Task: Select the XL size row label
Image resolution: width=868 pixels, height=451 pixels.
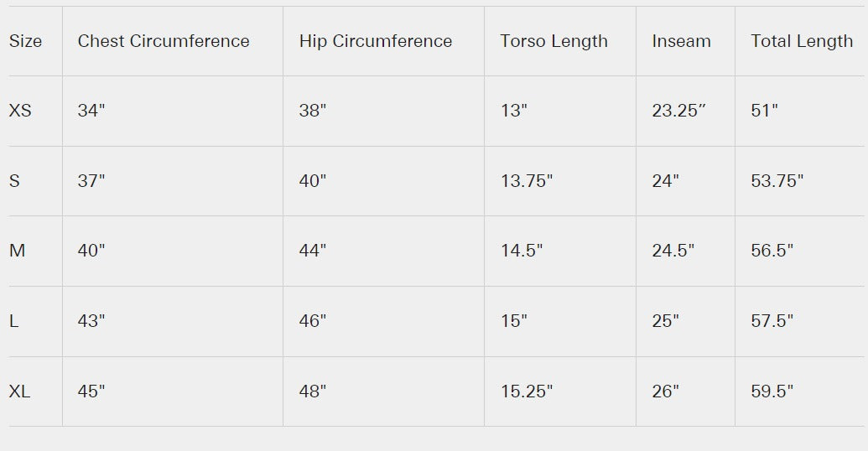Action: pyautogui.click(x=20, y=391)
